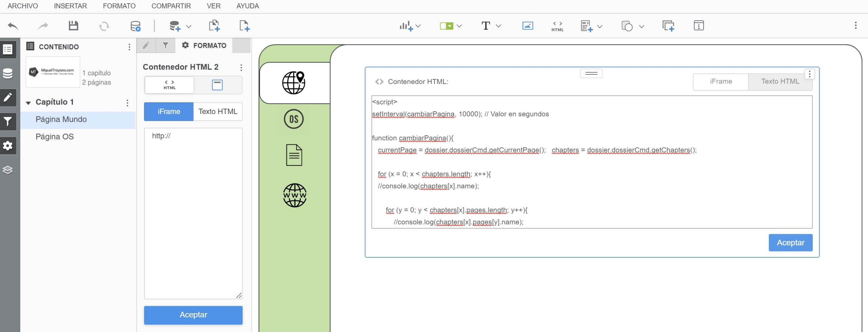868x332 pixels.
Task: Click the http:// URL text area
Action: point(193,214)
